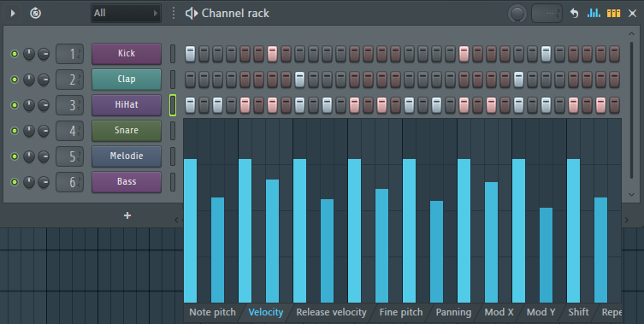The width and height of the screenshot is (644, 324).
Task: Click the Bass channel panning knob
Action: point(29,182)
